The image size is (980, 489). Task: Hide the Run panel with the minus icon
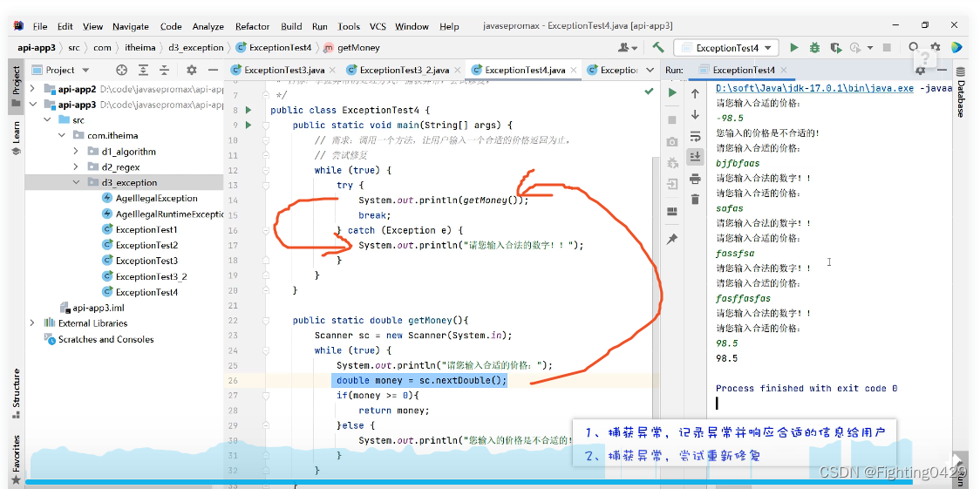pyautogui.click(x=942, y=70)
